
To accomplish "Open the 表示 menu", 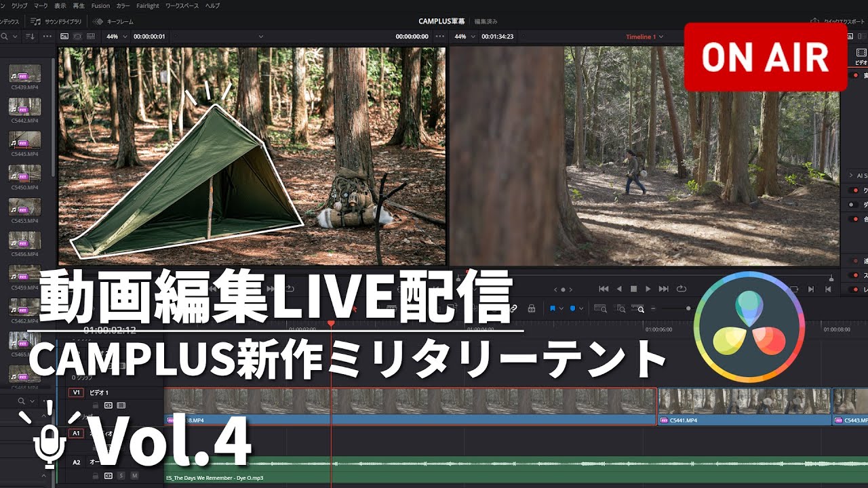I will point(60,5).
